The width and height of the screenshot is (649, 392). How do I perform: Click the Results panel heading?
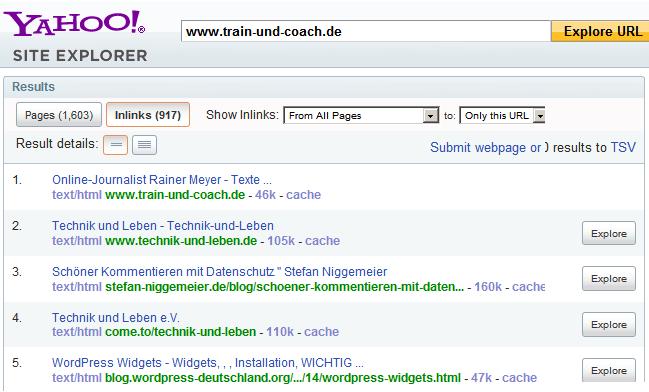(x=33, y=87)
